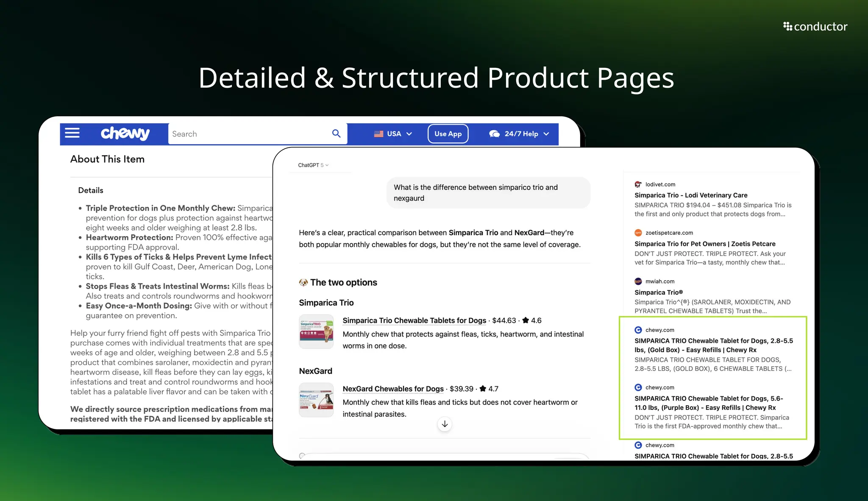Viewport: 868px width, 501px height.
Task: Click the search magnifier icon
Action: (336, 134)
